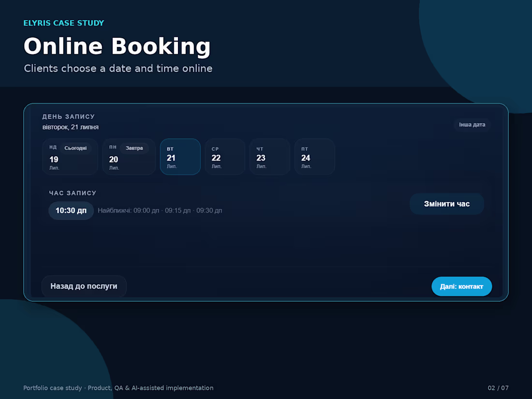Choose Thursday 23 date card
Screen dimensions: 532x399
270,157
